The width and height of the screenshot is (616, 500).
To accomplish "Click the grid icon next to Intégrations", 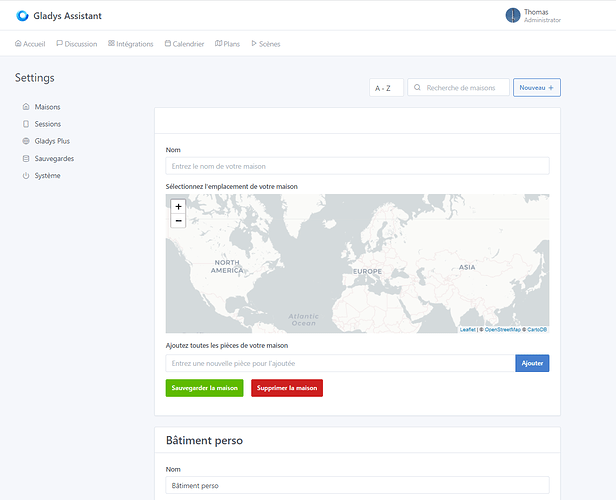I will tap(111, 43).
